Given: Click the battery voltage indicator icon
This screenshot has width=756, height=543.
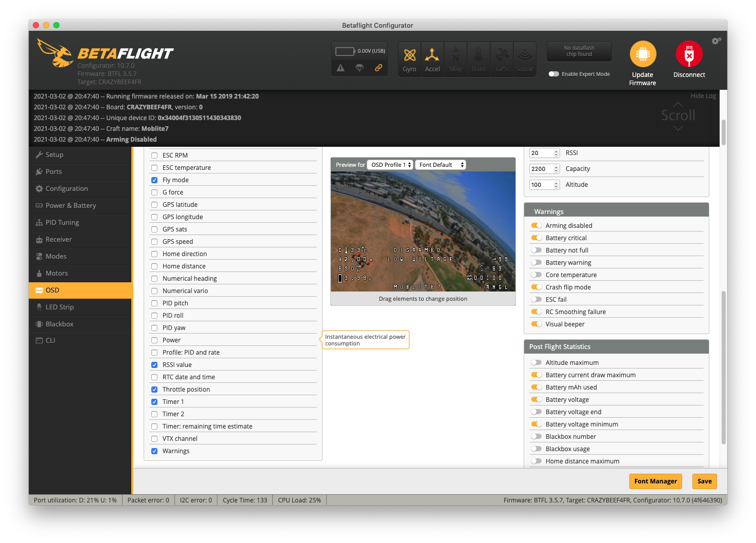Looking at the screenshot, I should [345, 51].
